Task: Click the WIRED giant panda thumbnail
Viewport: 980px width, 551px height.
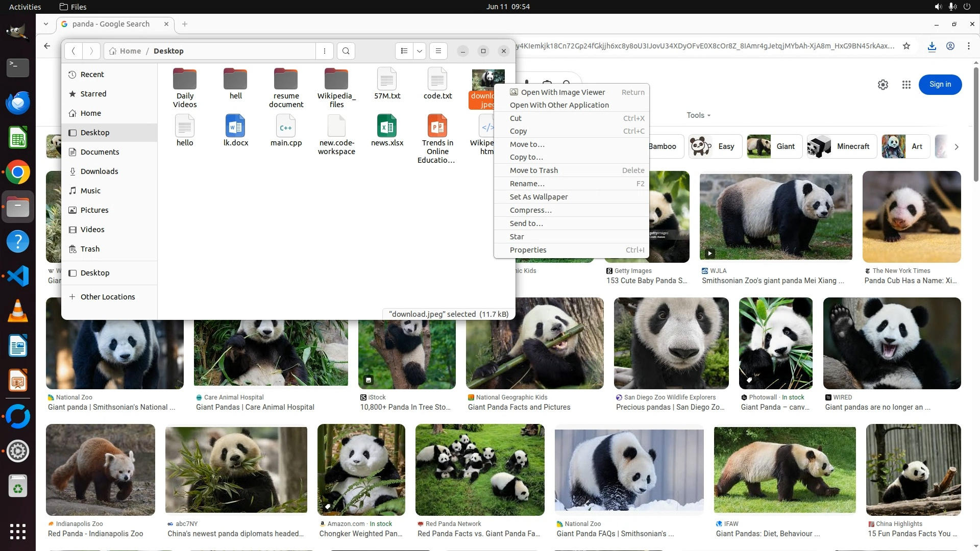Action: click(892, 343)
